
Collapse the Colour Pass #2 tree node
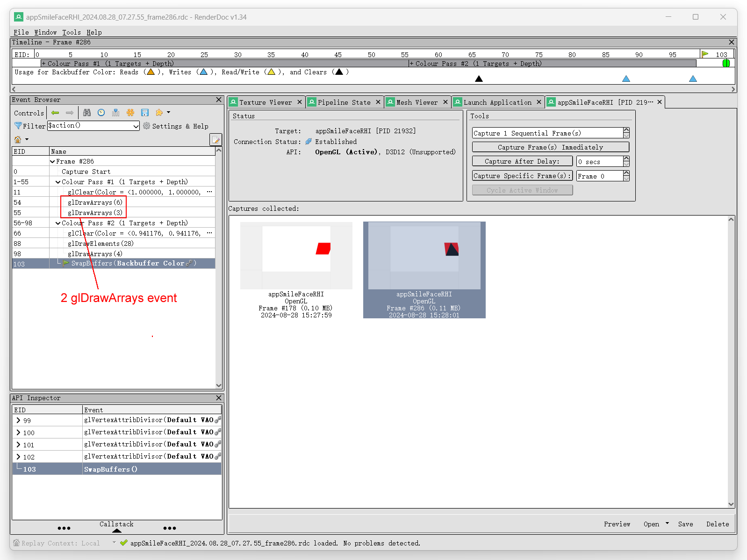[58, 223]
